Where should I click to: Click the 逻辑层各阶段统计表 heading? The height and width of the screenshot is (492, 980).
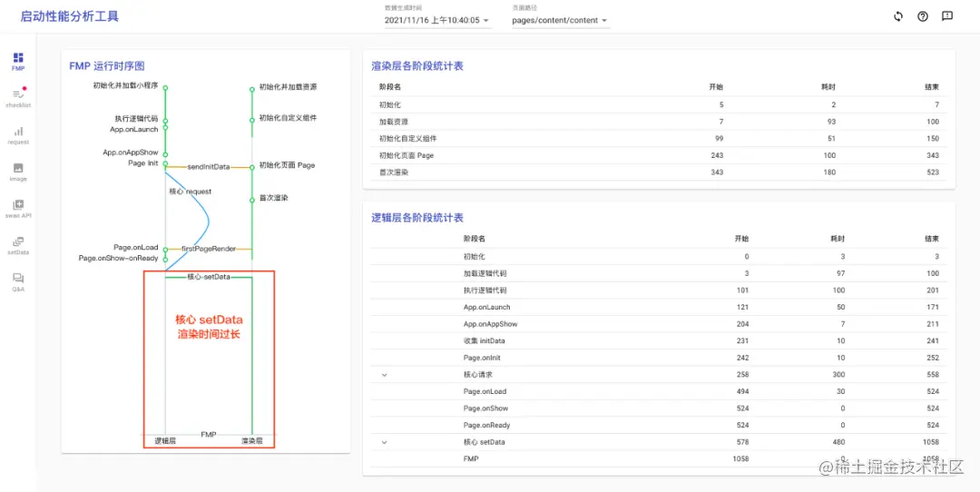pos(417,218)
